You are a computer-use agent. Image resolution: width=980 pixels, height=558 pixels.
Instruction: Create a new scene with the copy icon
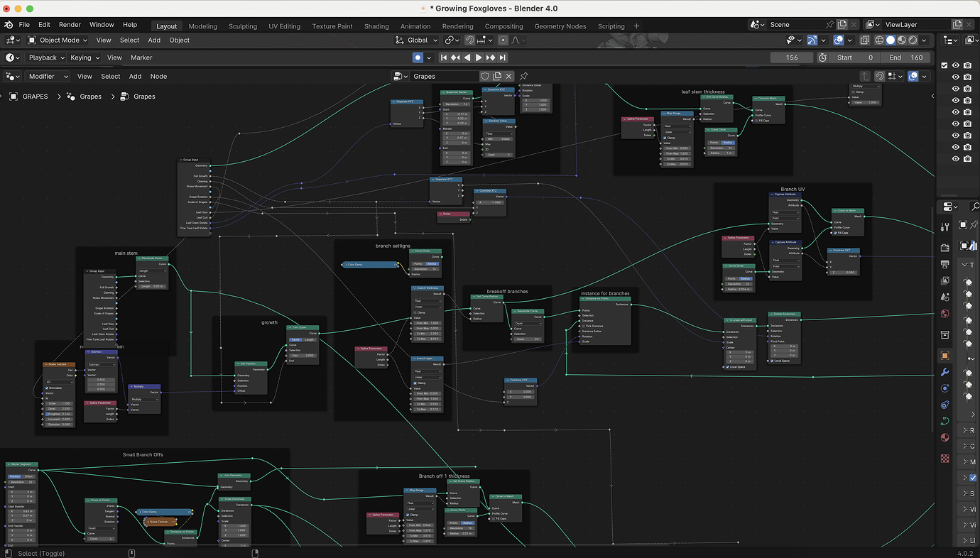[842, 24]
